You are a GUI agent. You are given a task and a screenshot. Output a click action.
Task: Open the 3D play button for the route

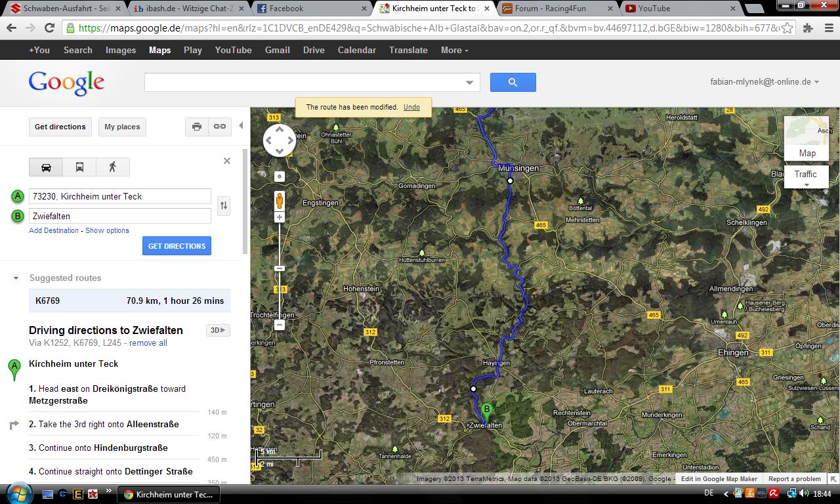pos(218,330)
